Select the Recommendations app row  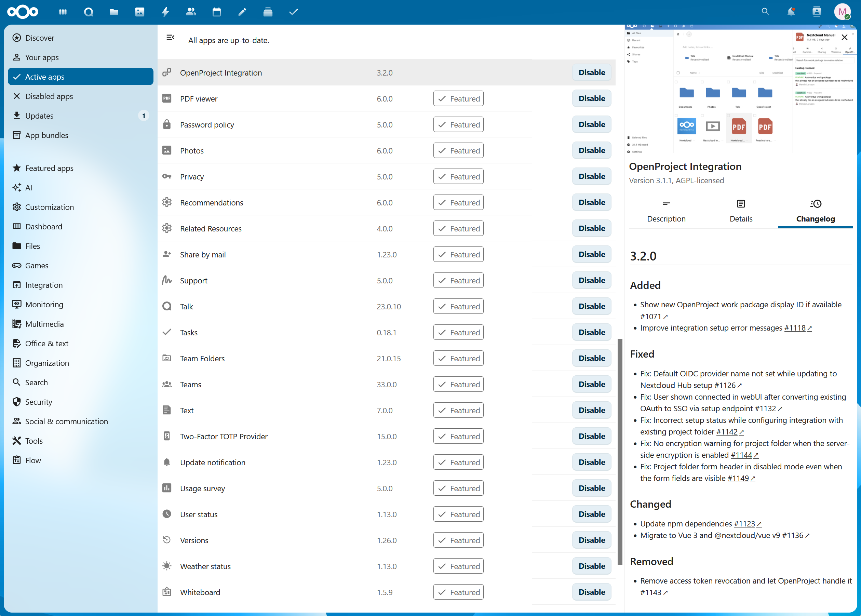pyautogui.click(x=387, y=203)
